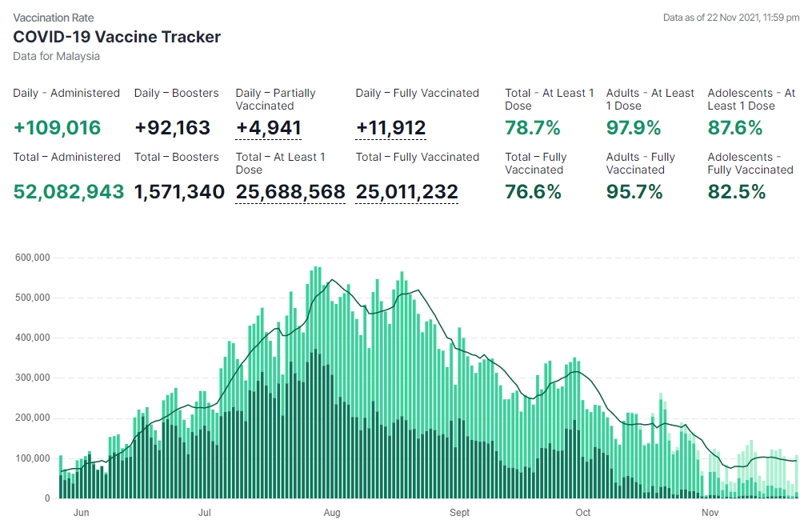
Task: Click the +11,912 daily fully vaccinated figure
Action: (390, 128)
